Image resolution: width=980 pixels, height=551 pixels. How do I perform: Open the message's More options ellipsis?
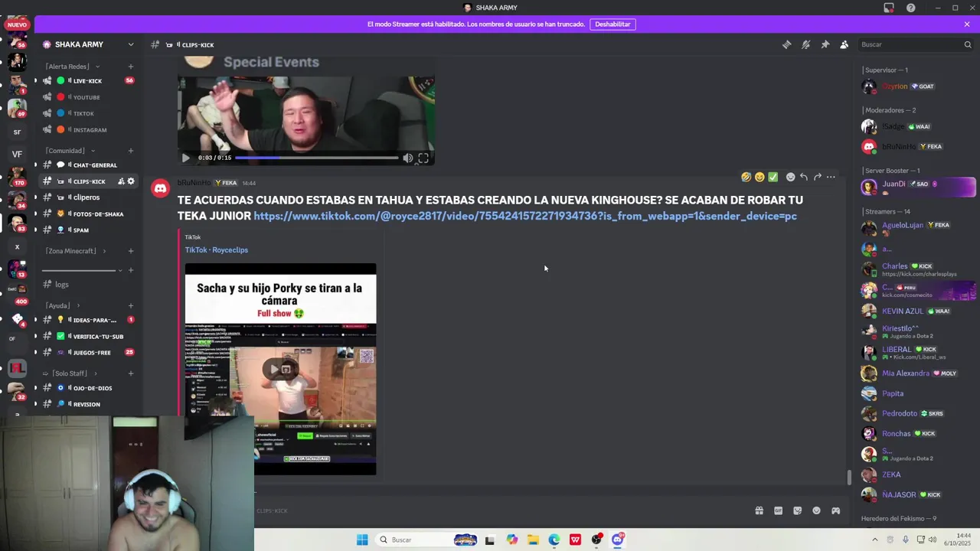pyautogui.click(x=831, y=177)
